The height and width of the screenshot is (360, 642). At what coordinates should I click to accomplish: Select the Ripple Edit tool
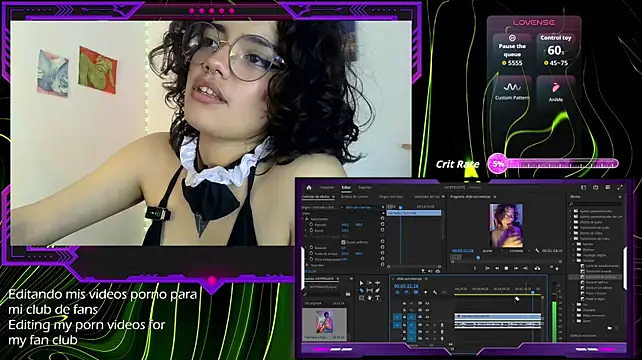point(378,283)
